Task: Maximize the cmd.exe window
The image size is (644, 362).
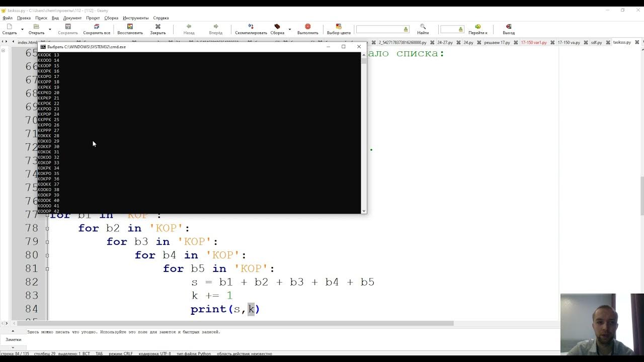Action: click(x=344, y=47)
